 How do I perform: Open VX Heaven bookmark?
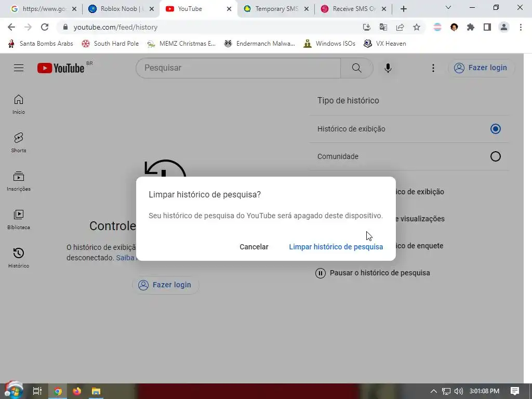(x=385, y=44)
